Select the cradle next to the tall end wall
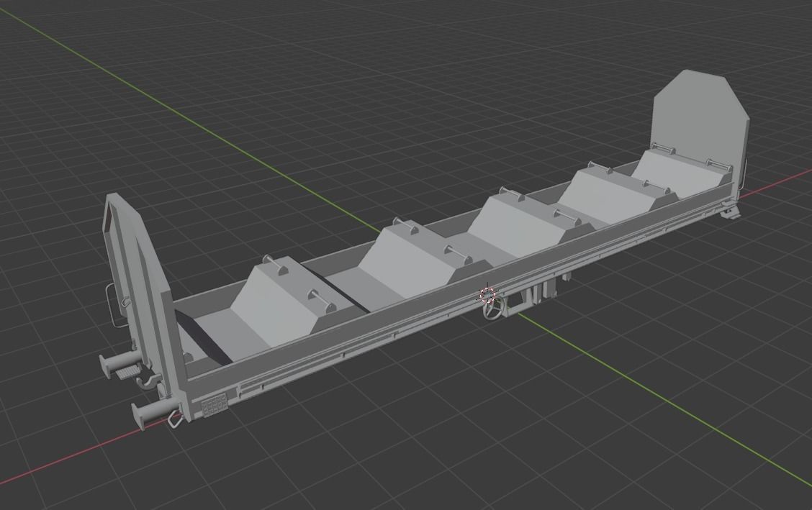Image resolution: width=812 pixels, height=510 pixels. click(682, 172)
